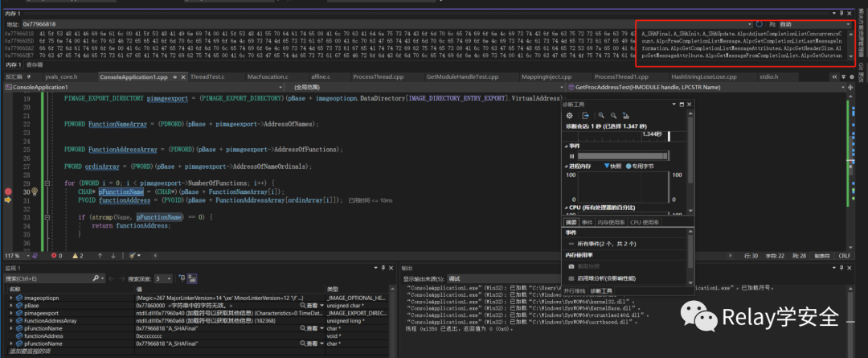This screenshot has width=868, height=358.
Task: Pause the events track in diagnostics
Action: coord(572,156)
